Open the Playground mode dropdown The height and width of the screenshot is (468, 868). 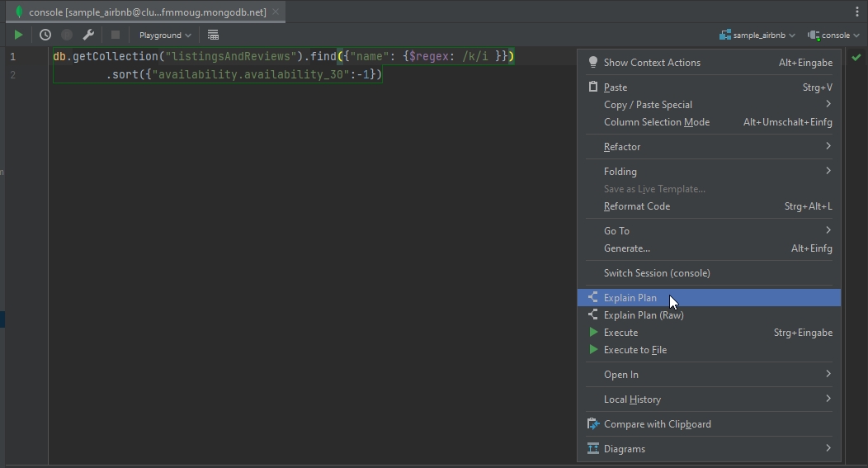coord(165,35)
